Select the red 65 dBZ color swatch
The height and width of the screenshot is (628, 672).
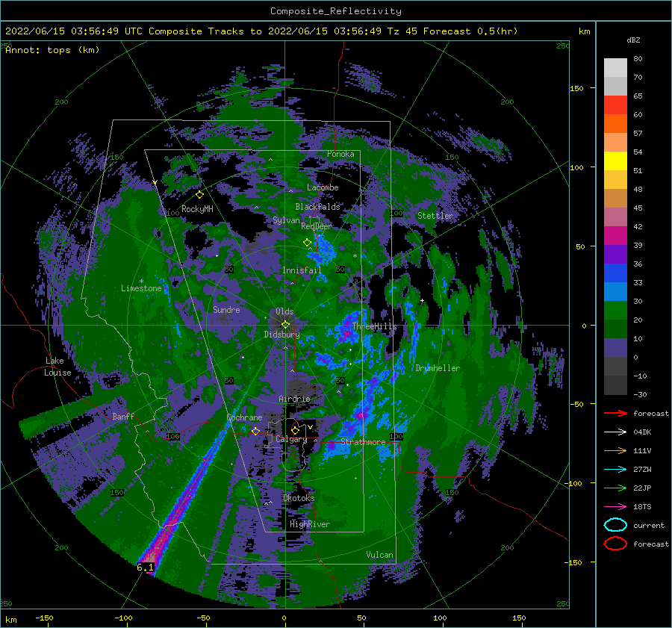[615, 105]
